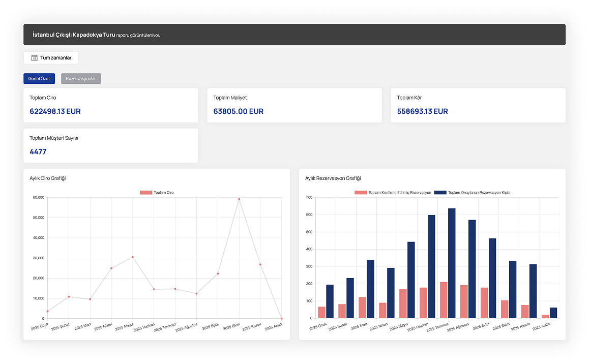Viewport: 590px width, 364px height.
Task: Toggle Toplam Konfirme Edilmiş Rezervasyon legend
Action: (361, 193)
